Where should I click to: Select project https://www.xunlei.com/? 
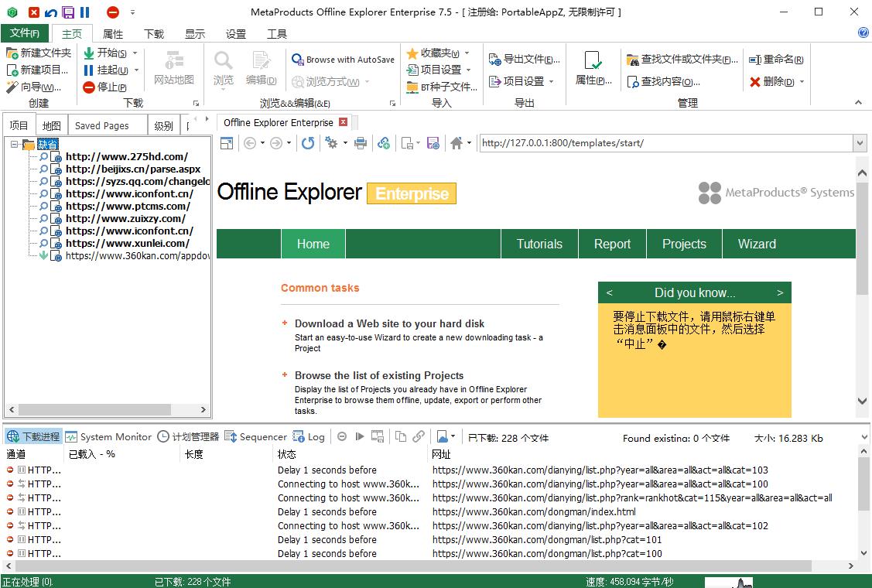coord(128,243)
